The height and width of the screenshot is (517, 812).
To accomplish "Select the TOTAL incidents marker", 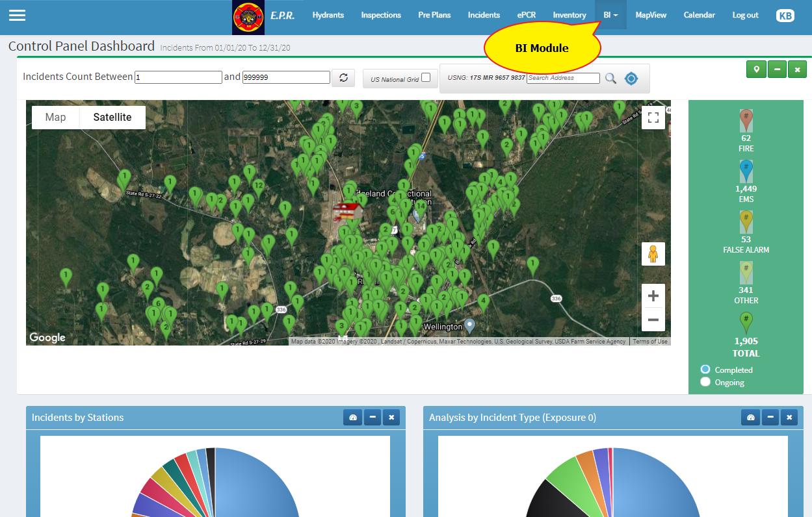I will point(746,323).
